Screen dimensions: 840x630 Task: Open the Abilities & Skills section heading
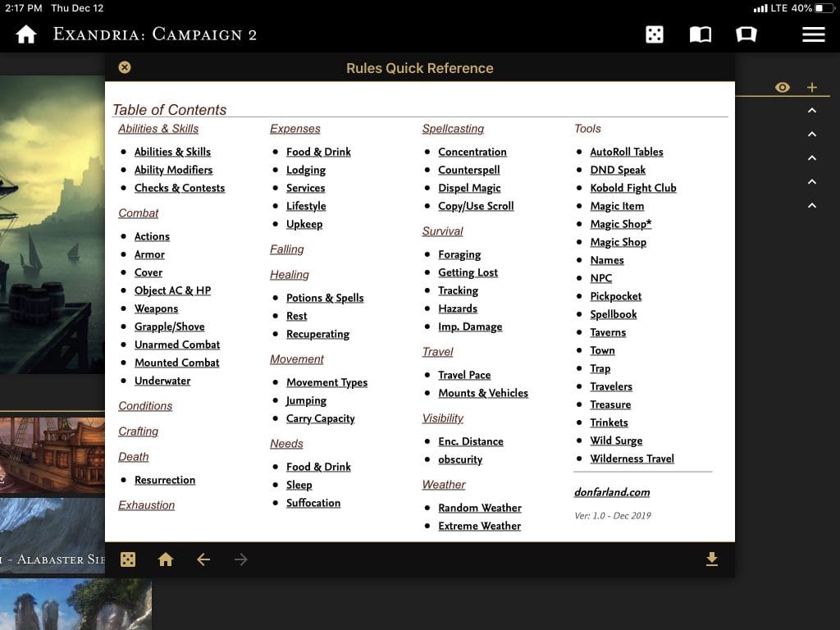click(158, 129)
